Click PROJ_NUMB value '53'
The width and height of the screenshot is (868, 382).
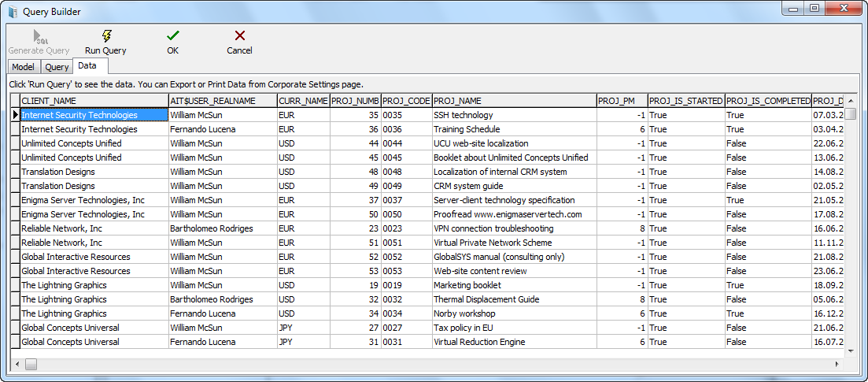[356, 271]
